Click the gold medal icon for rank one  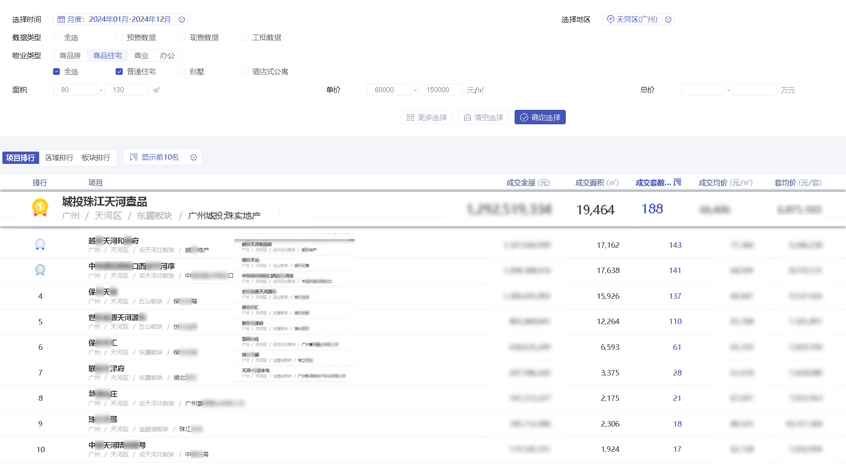pos(40,208)
